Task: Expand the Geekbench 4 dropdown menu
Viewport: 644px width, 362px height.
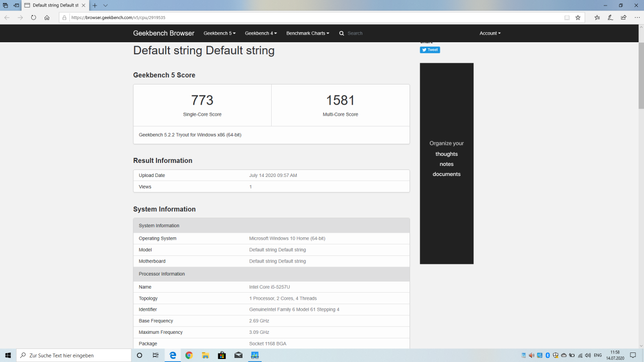Action: (x=261, y=33)
